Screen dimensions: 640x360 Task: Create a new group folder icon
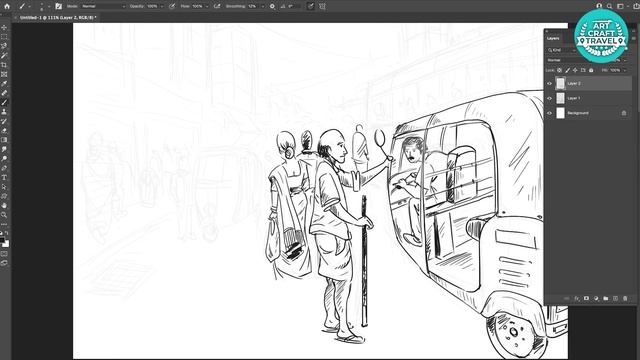[x=606, y=299]
